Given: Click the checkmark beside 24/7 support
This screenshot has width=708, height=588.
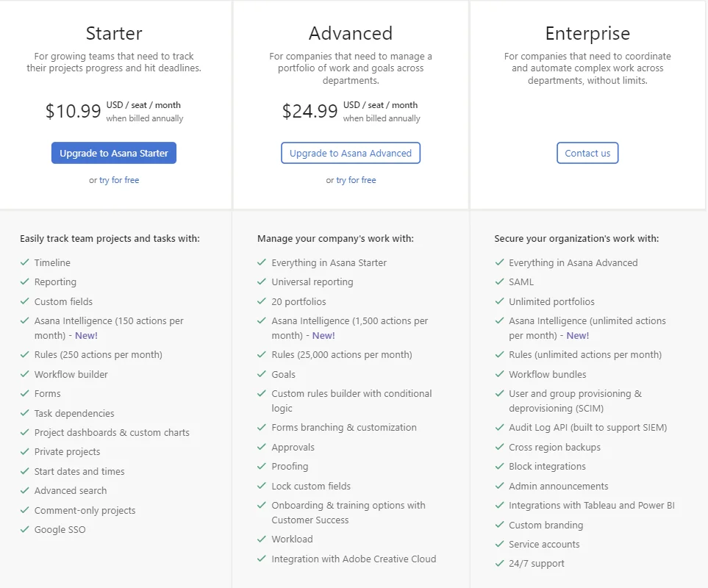Looking at the screenshot, I should (x=499, y=563).
